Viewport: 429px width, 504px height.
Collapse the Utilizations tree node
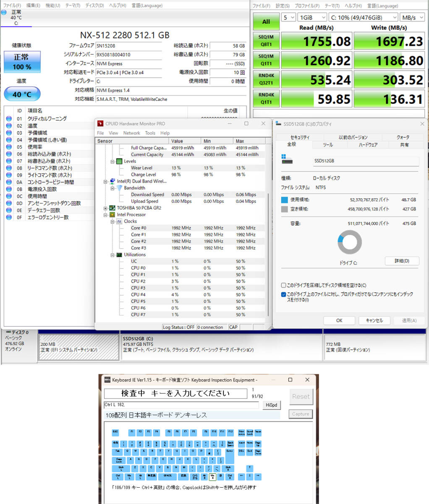click(x=112, y=255)
